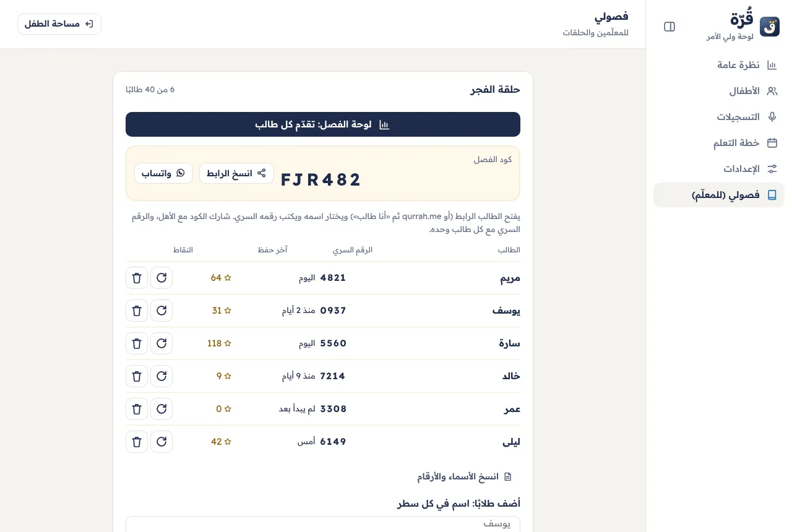792x532 pixels.
Task: Click سارة's 118 points value
Action: (219, 343)
